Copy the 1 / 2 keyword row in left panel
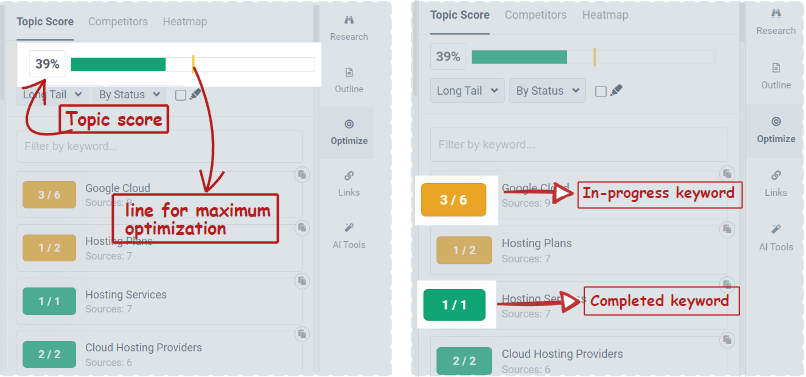 (x=302, y=227)
